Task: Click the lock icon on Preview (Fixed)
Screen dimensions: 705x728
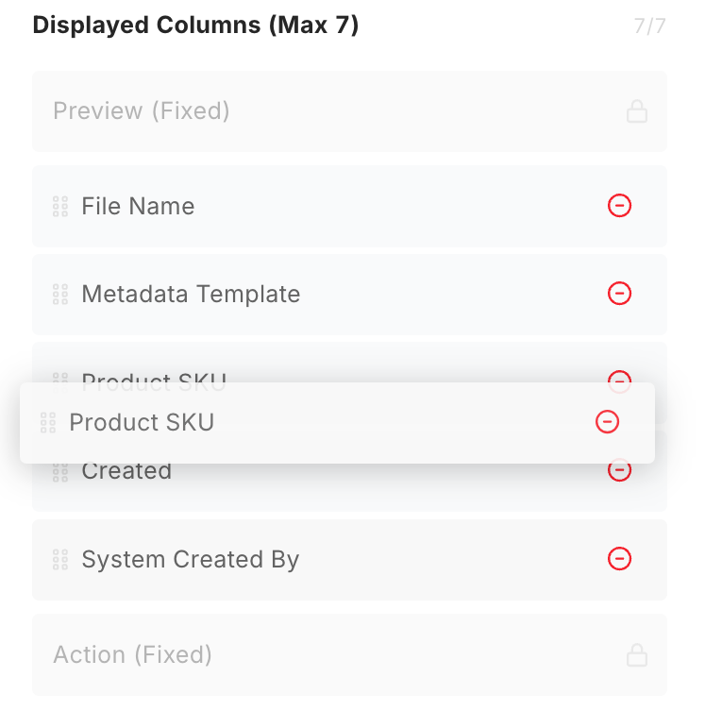Action: pyautogui.click(x=637, y=112)
